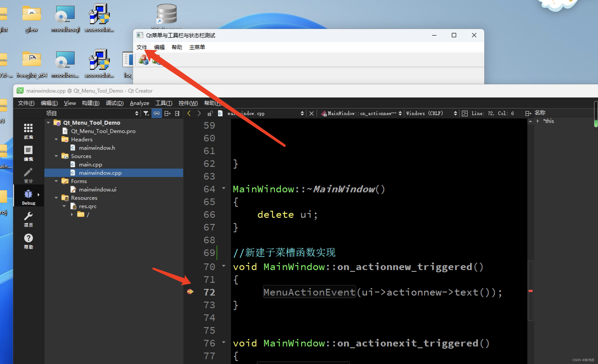Open mainwindow.ui under Forms
This screenshot has height=364, width=598.
[x=97, y=189]
